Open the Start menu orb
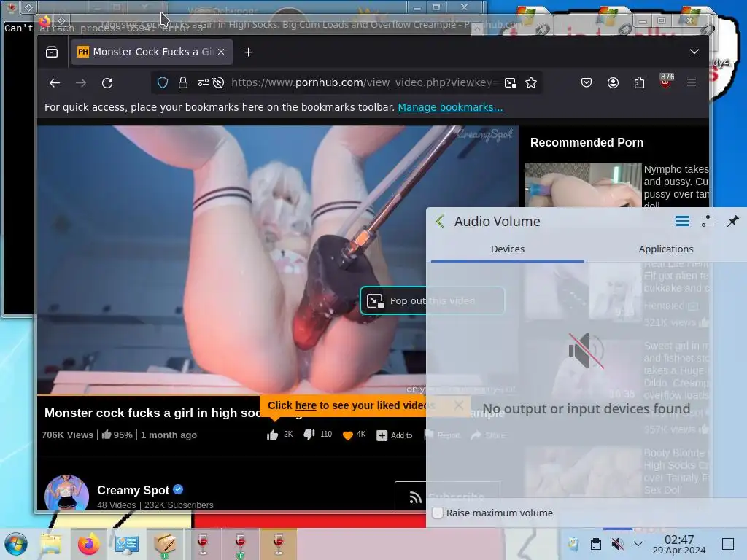This screenshot has width=747, height=560. click(x=16, y=544)
